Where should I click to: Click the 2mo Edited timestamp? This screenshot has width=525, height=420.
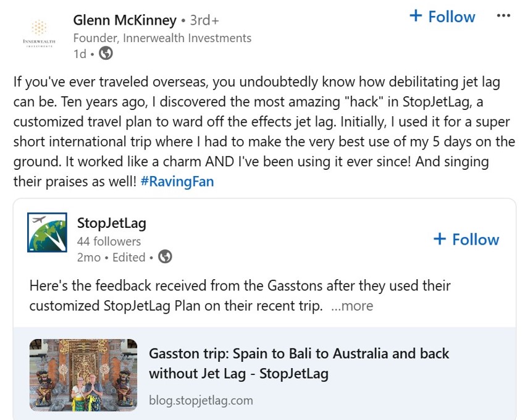pos(111,258)
